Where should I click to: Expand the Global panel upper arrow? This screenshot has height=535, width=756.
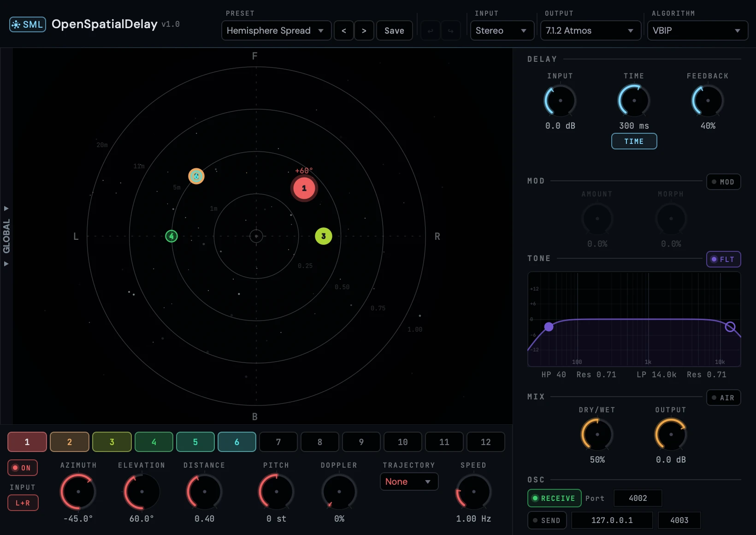point(6,208)
